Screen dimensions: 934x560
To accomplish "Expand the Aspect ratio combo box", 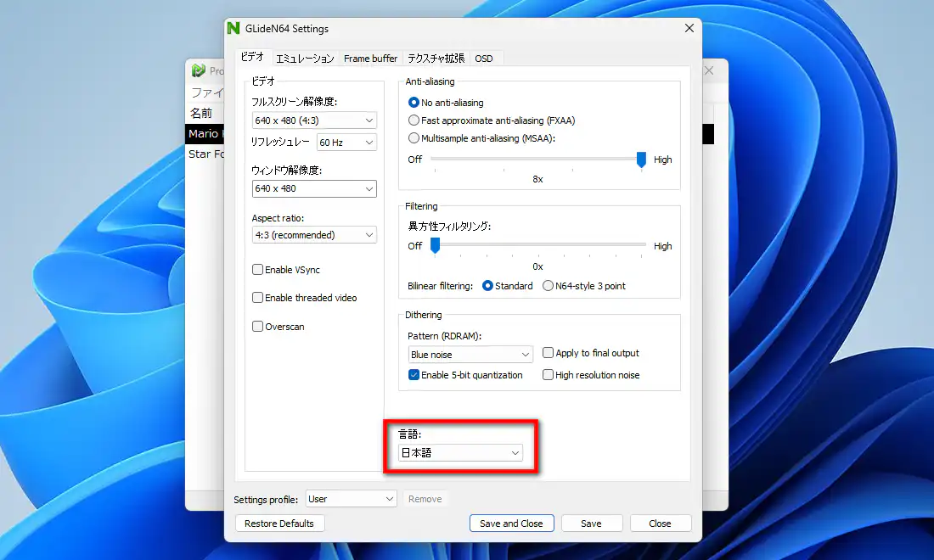I will [x=314, y=235].
